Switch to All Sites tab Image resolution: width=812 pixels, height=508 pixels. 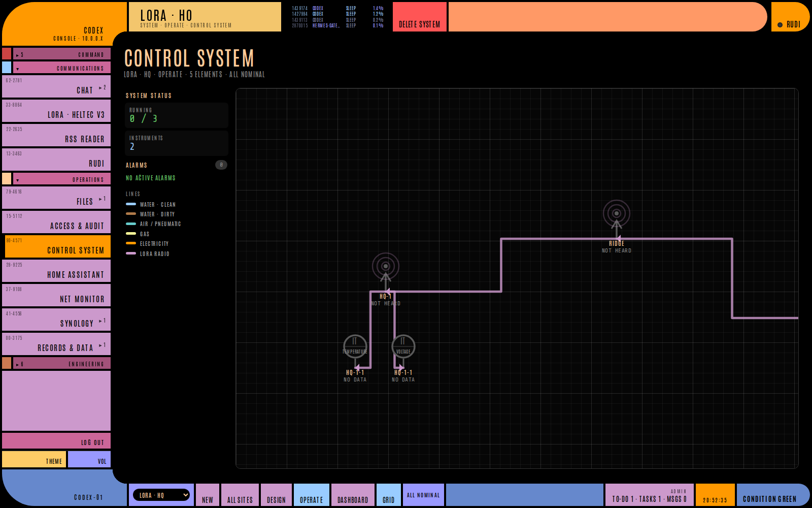(240, 495)
